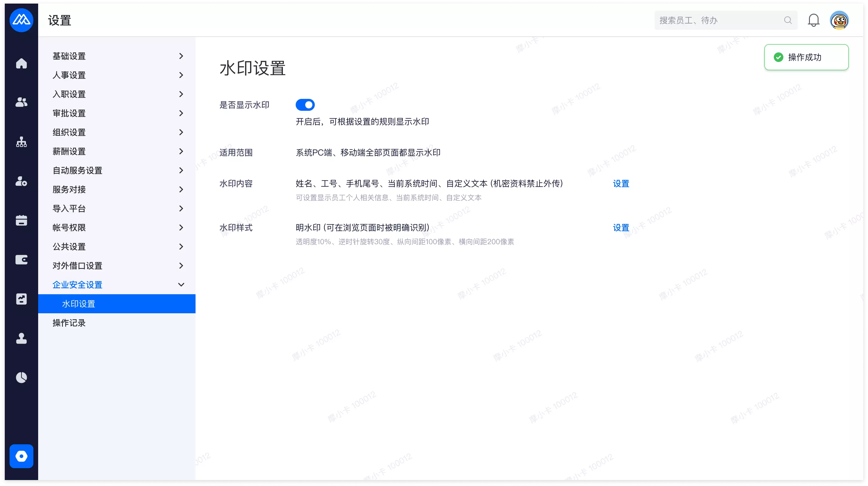Open 公共设置 menu item
The width and height of the screenshot is (868, 486).
[117, 246]
